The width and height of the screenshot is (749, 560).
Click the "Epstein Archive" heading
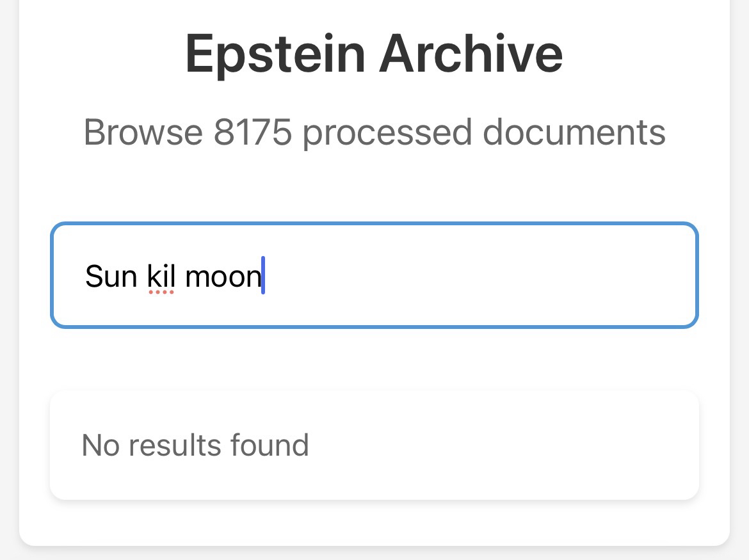click(374, 54)
